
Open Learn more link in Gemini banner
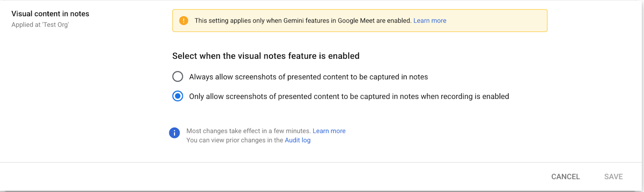point(430,20)
